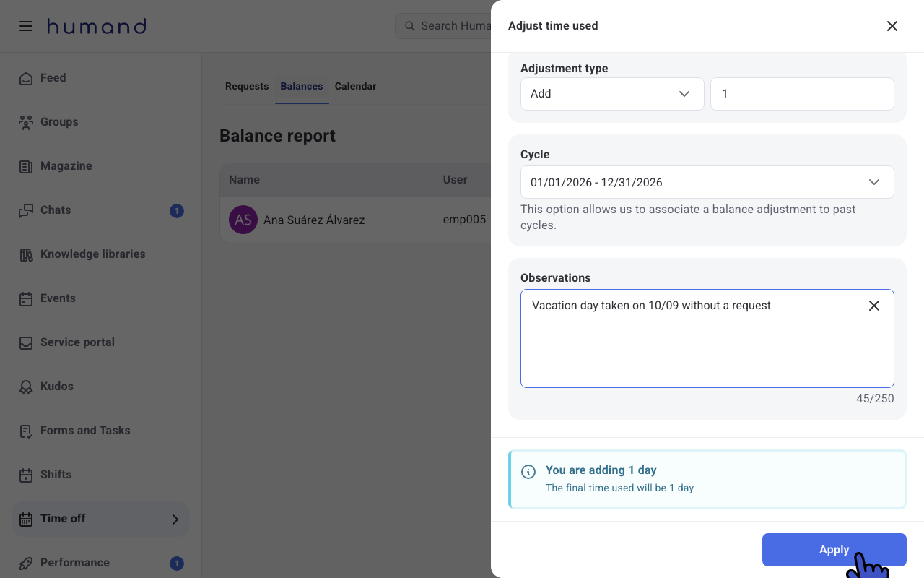The image size is (924, 578).
Task: Click the Groups people icon
Action: point(26,122)
